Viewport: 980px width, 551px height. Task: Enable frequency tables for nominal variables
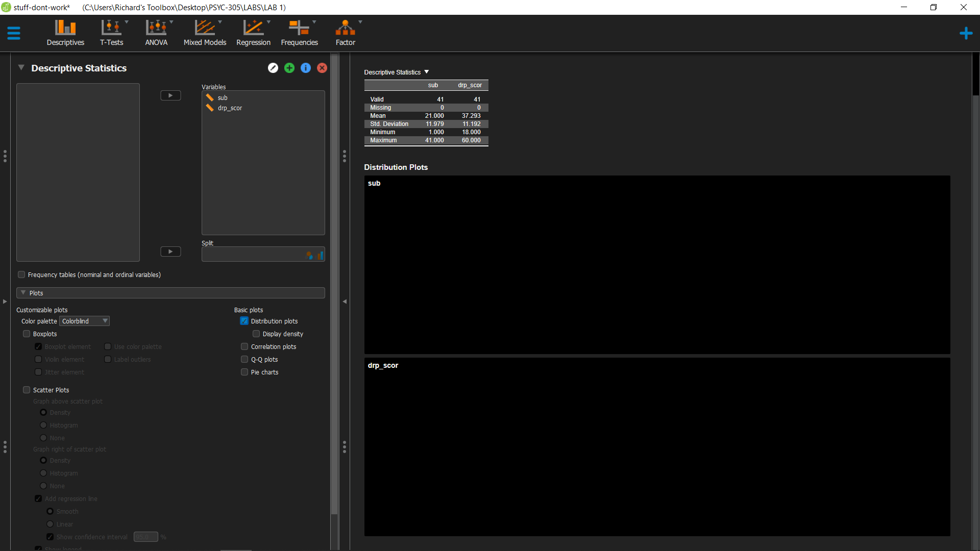21,274
